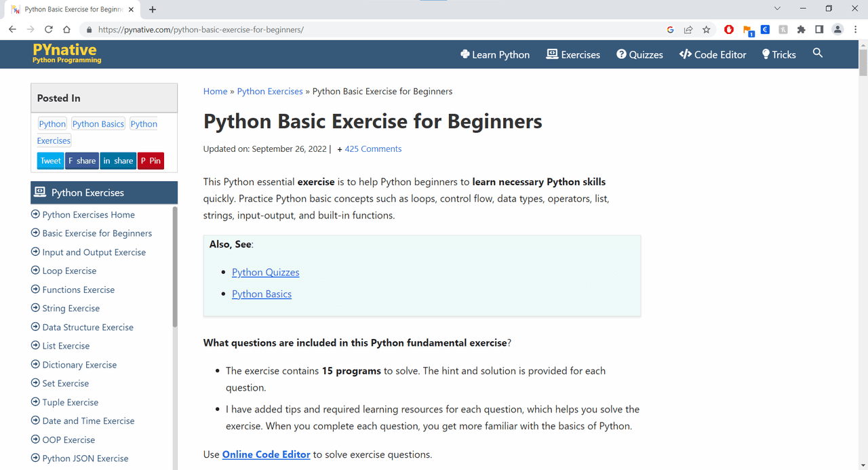
Task: Open a new browser tab
Action: [x=153, y=9]
